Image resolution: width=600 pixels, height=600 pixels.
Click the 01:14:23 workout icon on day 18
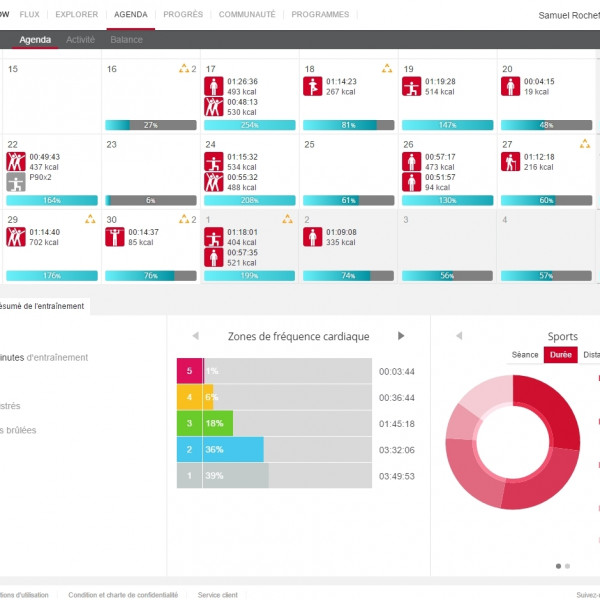coord(312,86)
